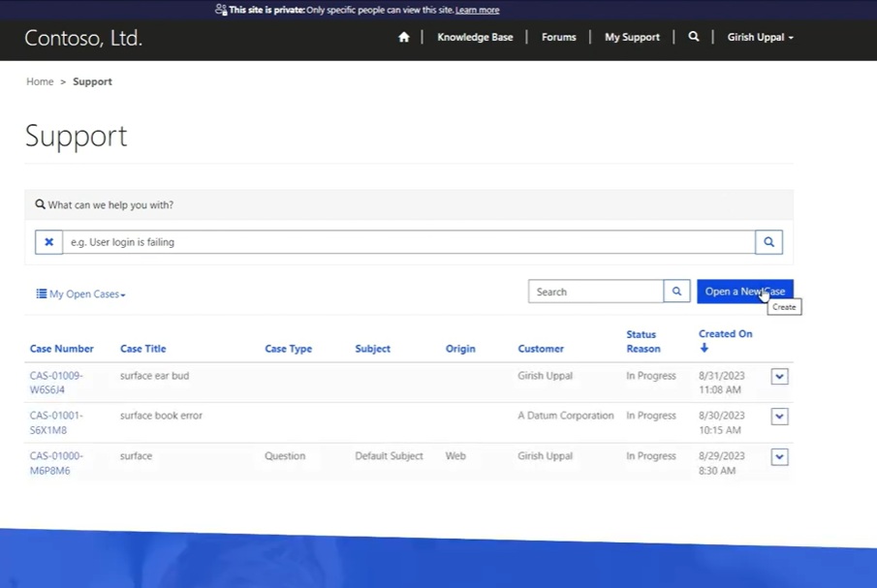Sort by Created On column header
Screen dimensions: 877x588
[x=725, y=334]
